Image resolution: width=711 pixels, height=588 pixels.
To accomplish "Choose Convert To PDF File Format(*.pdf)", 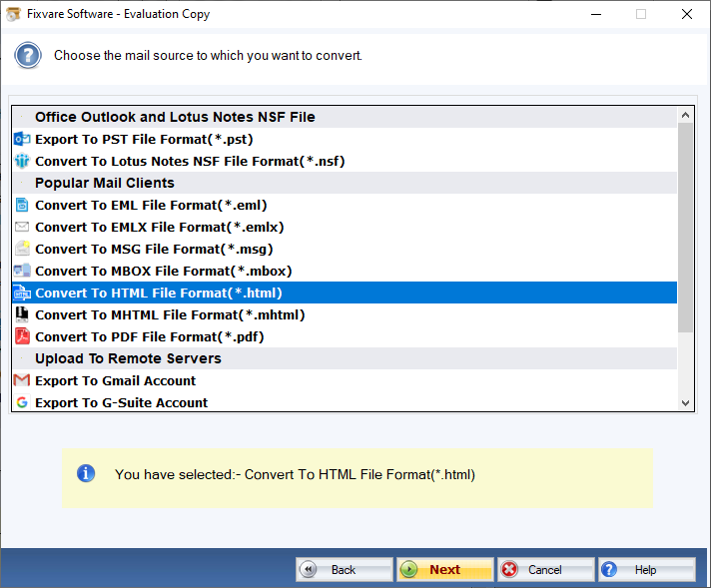I will tap(345, 336).
